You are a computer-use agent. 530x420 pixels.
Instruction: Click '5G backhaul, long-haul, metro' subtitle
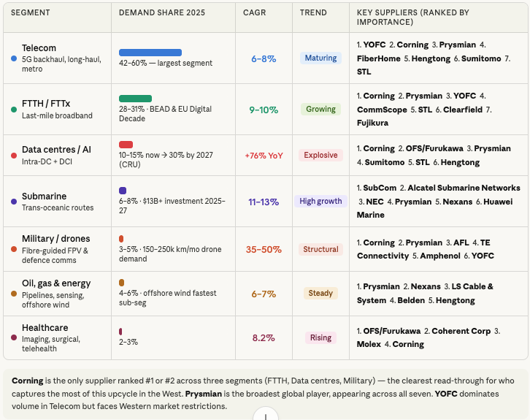[x=61, y=64]
